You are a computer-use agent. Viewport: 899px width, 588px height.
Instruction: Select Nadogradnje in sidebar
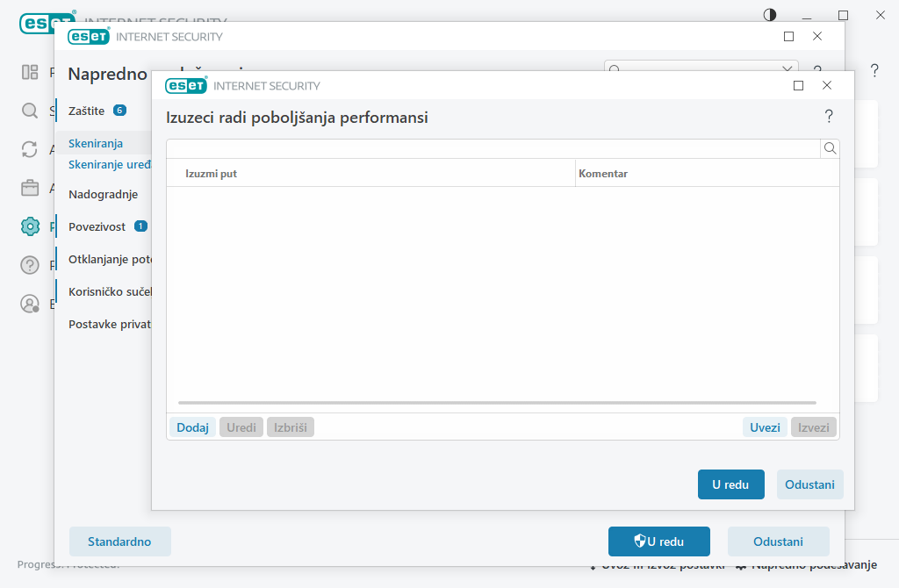104,194
